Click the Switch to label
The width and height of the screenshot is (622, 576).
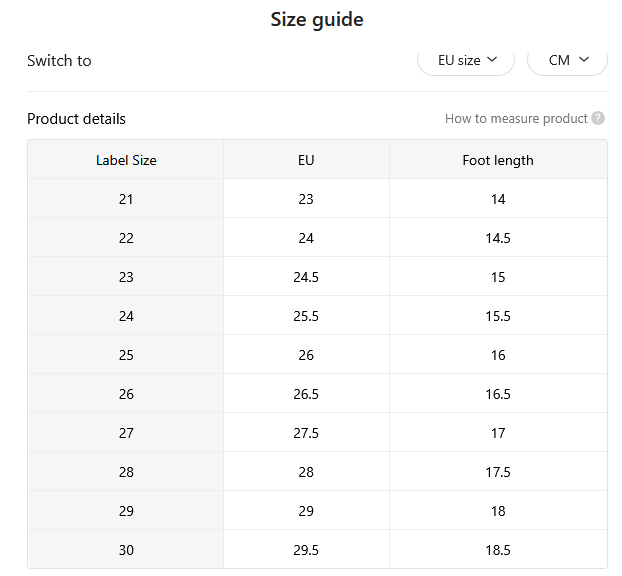[59, 61]
